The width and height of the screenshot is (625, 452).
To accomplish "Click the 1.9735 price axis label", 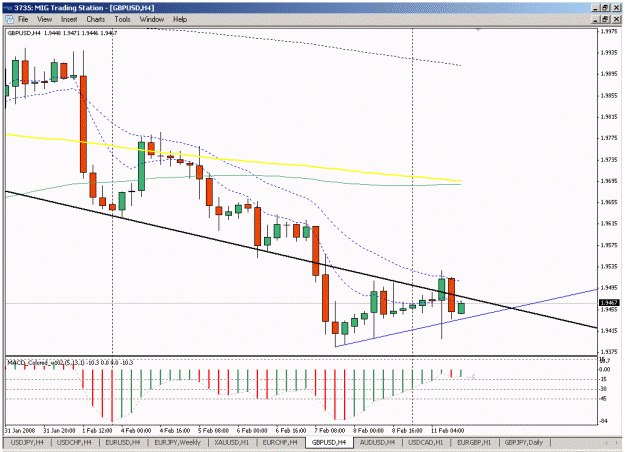I will (x=609, y=159).
